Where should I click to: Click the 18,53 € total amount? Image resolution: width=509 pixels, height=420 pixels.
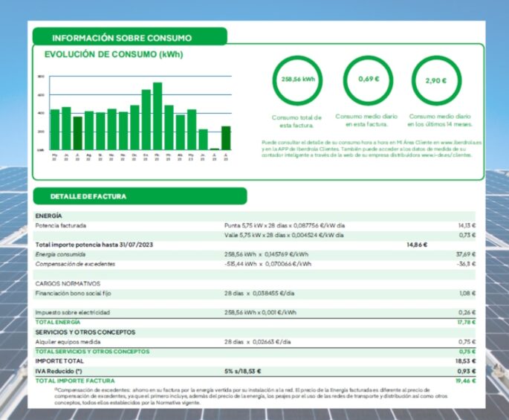click(465, 361)
